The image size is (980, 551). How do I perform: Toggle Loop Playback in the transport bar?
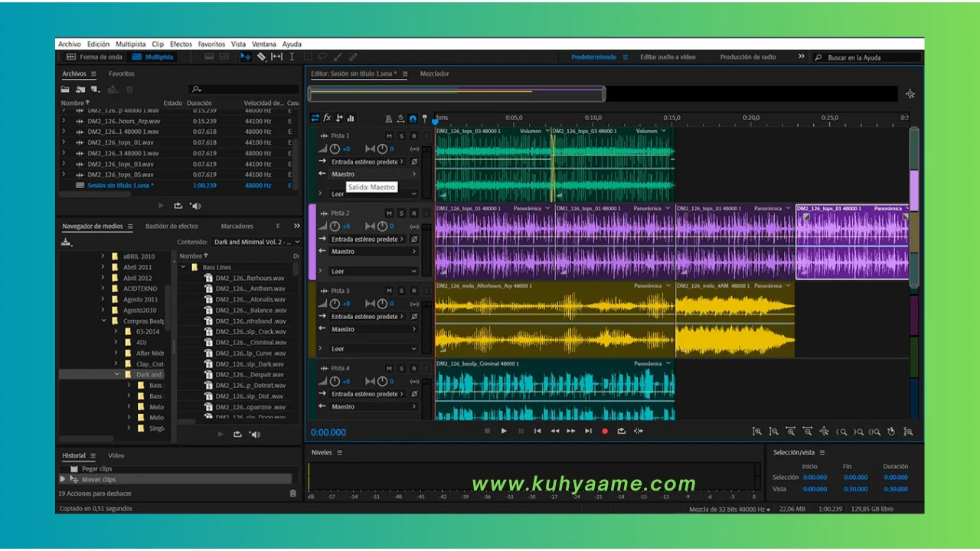point(622,431)
